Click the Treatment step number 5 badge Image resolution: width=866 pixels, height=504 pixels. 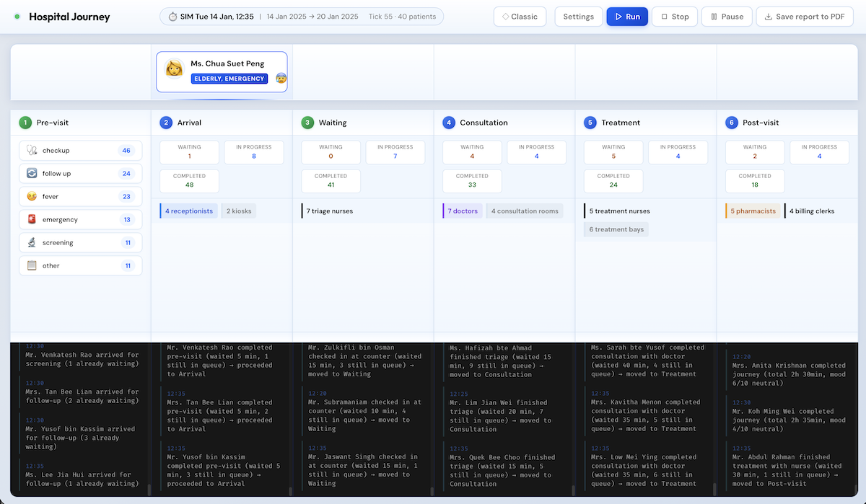tap(590, 123)
